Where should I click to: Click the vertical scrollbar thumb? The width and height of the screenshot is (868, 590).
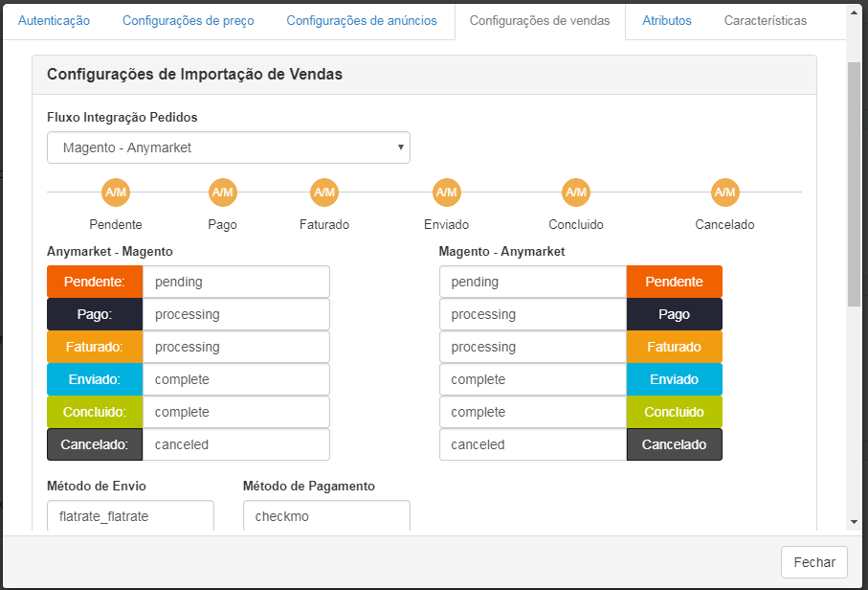pos(854,184)
